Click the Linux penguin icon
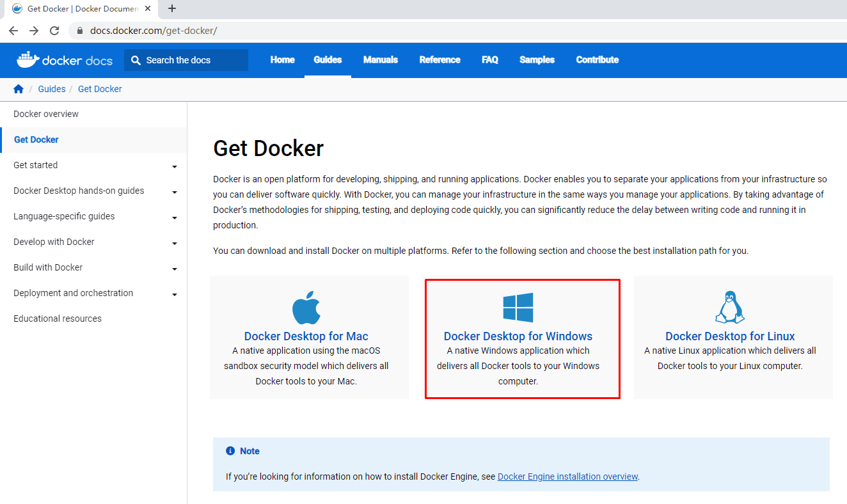This screenshot has width=847, height=504. pyautogui.click(x=730, y=308)
